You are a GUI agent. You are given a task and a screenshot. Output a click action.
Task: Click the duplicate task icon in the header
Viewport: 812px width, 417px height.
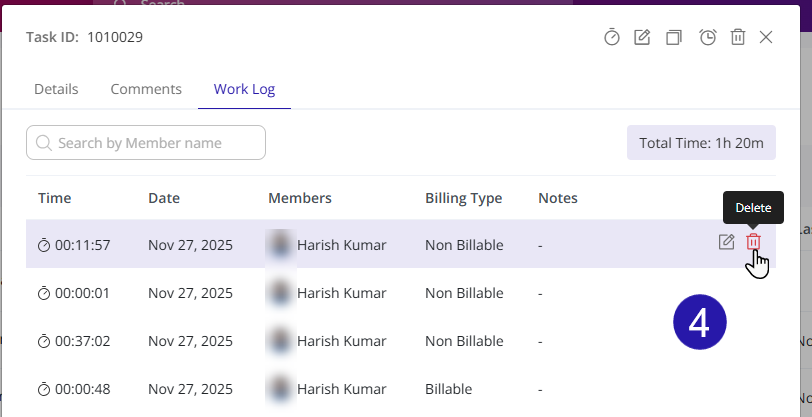click(674, 37)
